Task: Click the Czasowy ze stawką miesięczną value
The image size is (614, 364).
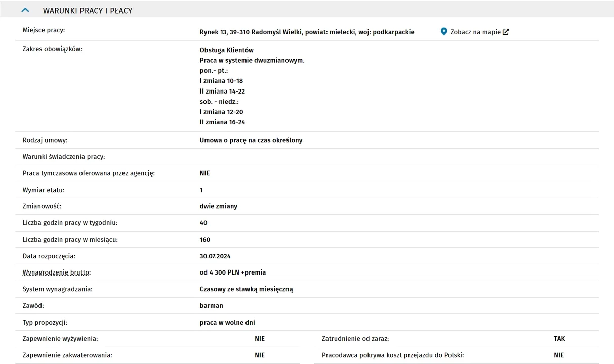Action: 247,289
